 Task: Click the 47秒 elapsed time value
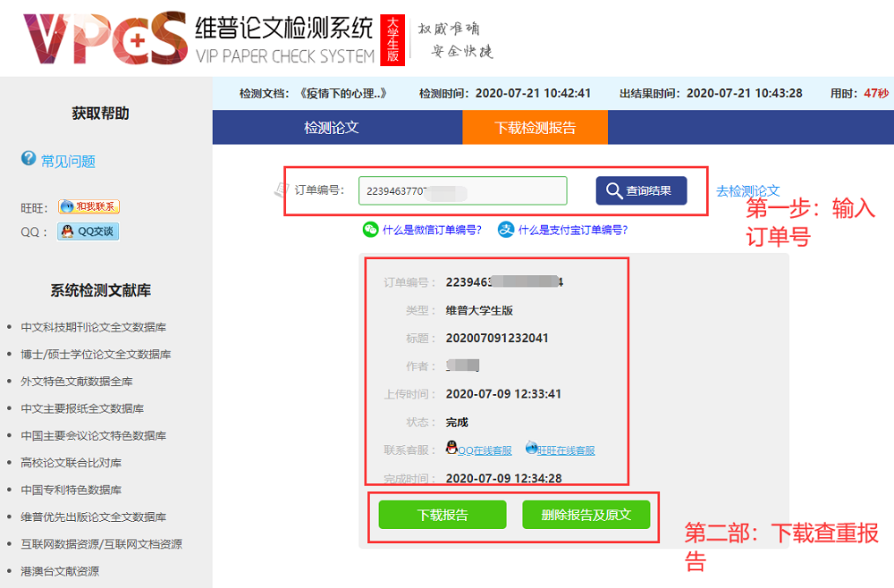pos(876,94)
